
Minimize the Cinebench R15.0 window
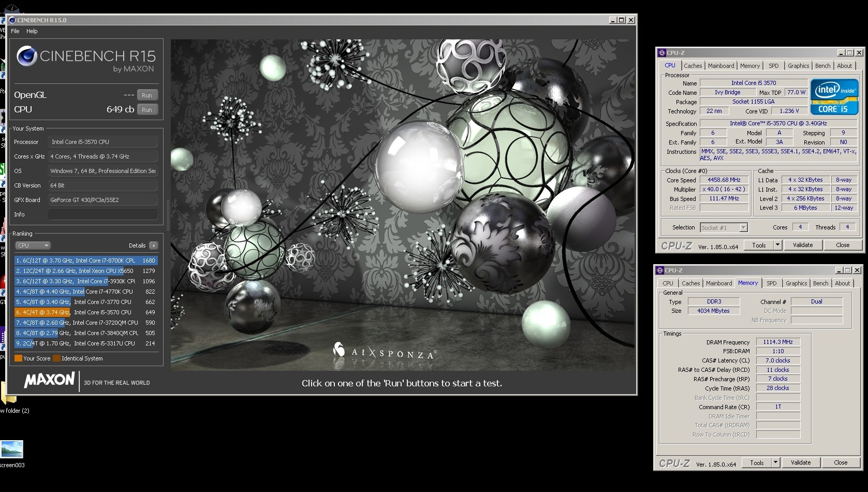(x=613, y=20)
